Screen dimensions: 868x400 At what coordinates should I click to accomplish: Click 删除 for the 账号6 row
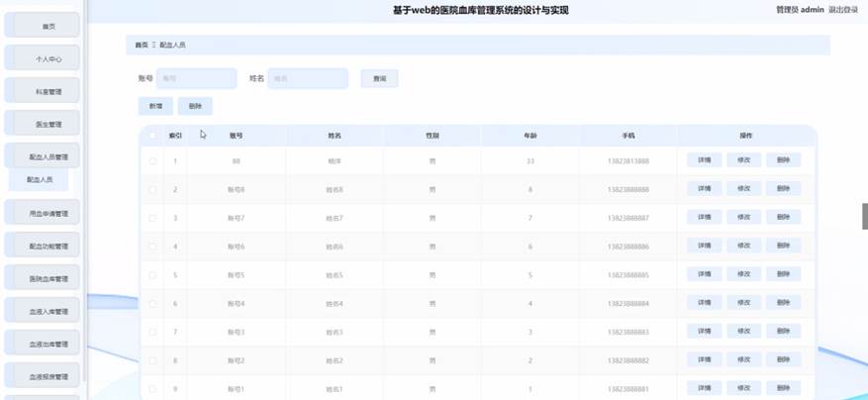783,246
